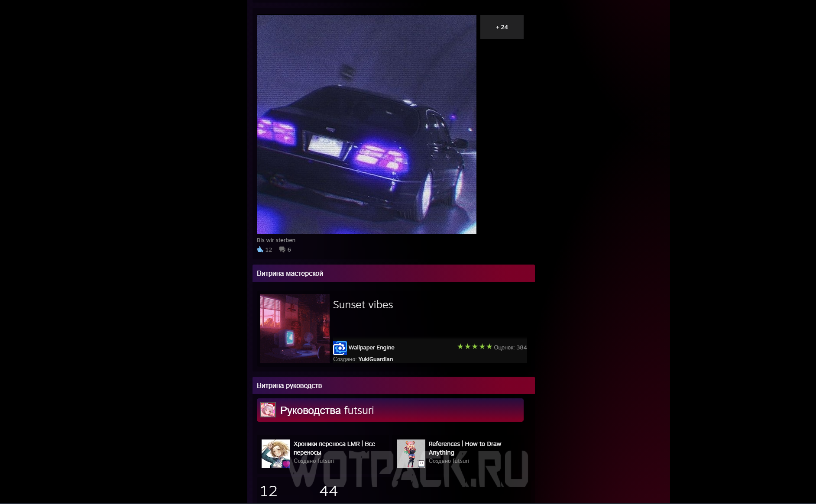Open comments via the speech bubble icon

tap(282, 249)
